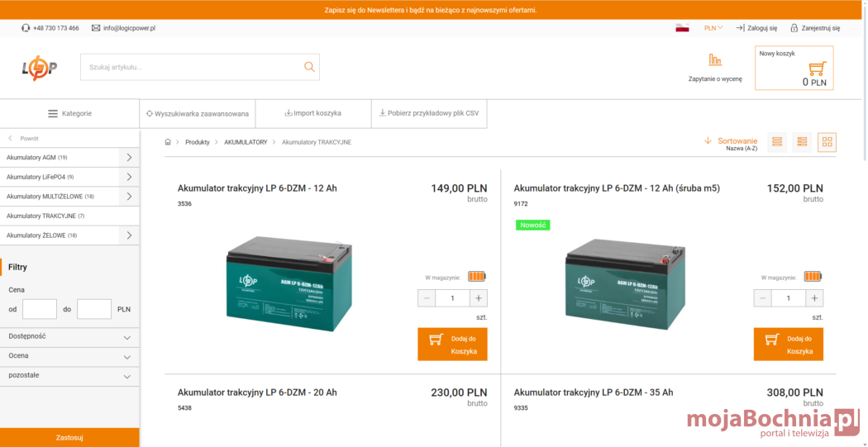868x447 pixels.
Task: Click the home breadcrumb icon
Action: point(168,142)
